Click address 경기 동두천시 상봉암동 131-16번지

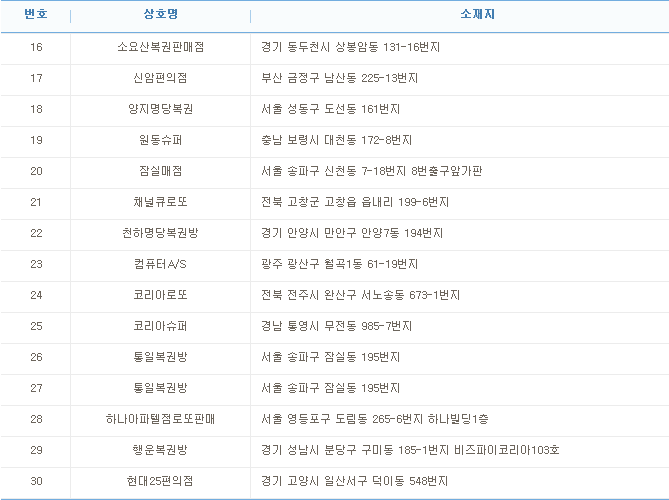click(x=350, y=47)
